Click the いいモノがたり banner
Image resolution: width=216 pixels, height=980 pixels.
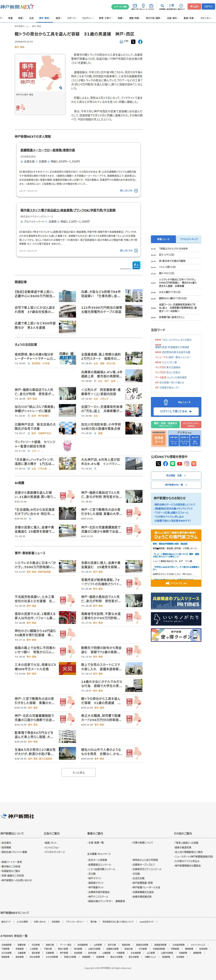click(x=176, y=619)
